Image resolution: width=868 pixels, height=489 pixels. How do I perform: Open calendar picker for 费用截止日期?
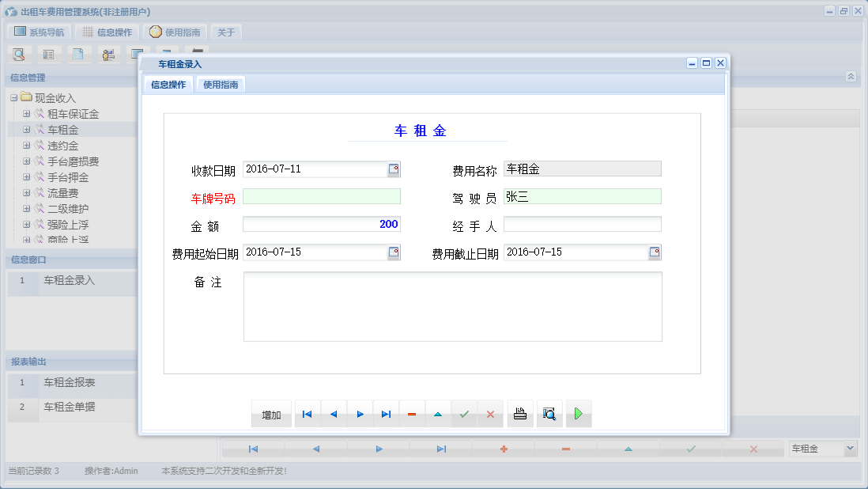pyautogui.click(x=655, y=252)
